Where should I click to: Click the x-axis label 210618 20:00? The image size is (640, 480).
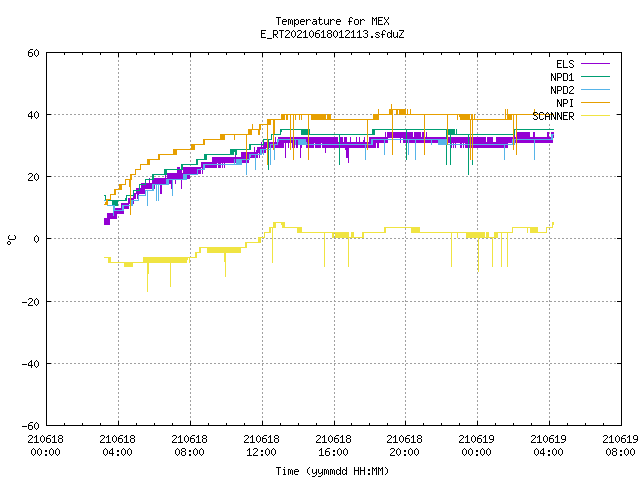(x=404, y=446)
